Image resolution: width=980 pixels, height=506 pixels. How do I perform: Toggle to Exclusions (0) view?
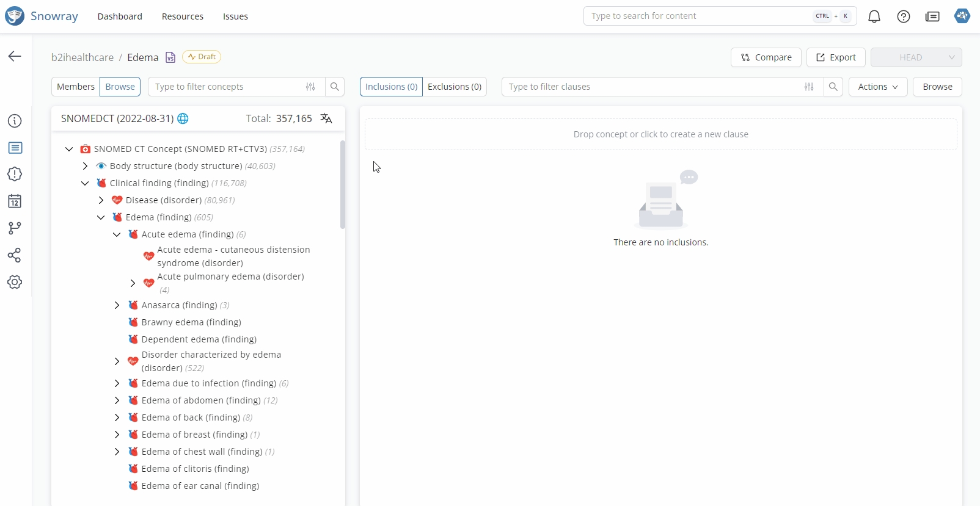click(455, 87)
